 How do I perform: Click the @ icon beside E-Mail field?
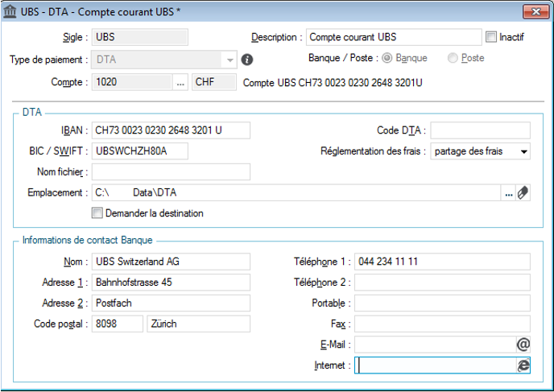click(x=523, y=345)
